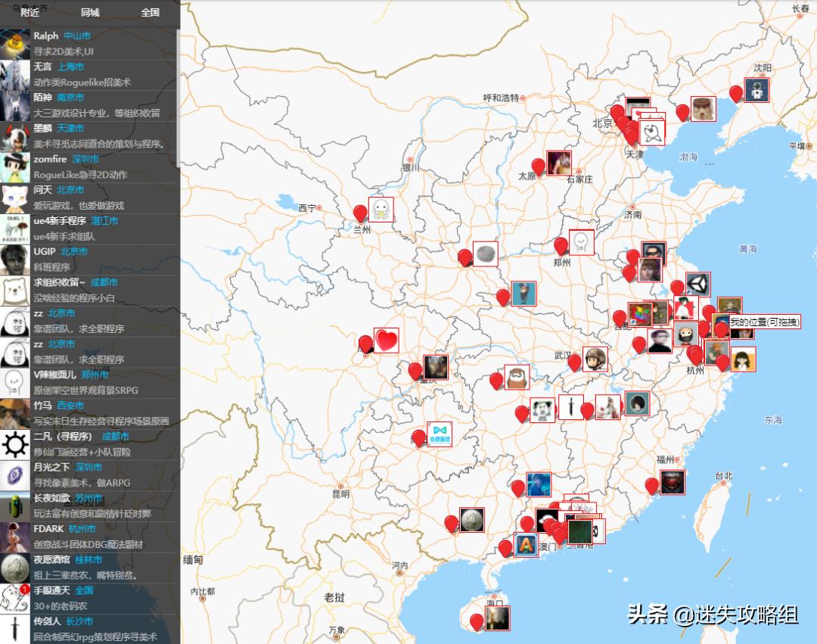817x644 pixels.
Task: Click the gear avatar of 二凡 (寻程序)
Action: click(14, 444)
